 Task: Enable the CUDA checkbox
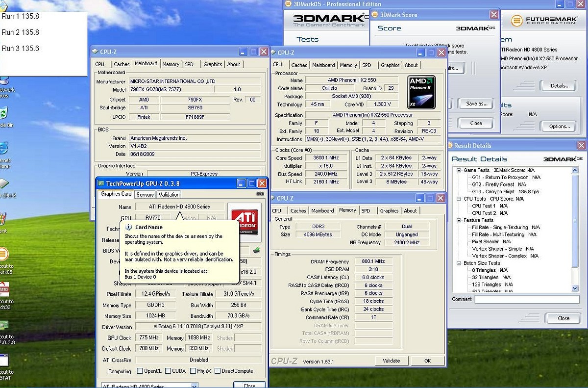pyautogui.click(x=168, y=371)
